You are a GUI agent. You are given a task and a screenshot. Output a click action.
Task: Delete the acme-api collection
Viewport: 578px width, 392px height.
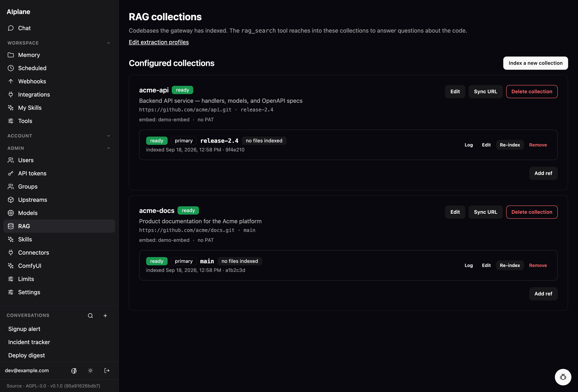click(532, 91)
